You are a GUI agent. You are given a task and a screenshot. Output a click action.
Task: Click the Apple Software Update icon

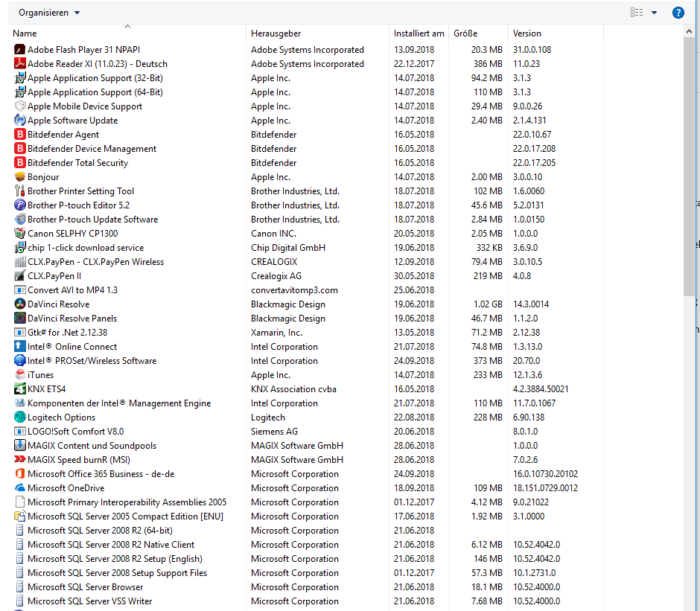coord(19,120)
